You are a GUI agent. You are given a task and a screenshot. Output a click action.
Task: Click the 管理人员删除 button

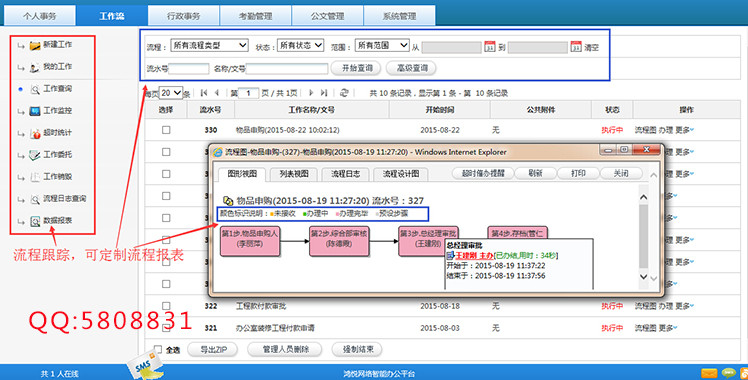[286, 349]
